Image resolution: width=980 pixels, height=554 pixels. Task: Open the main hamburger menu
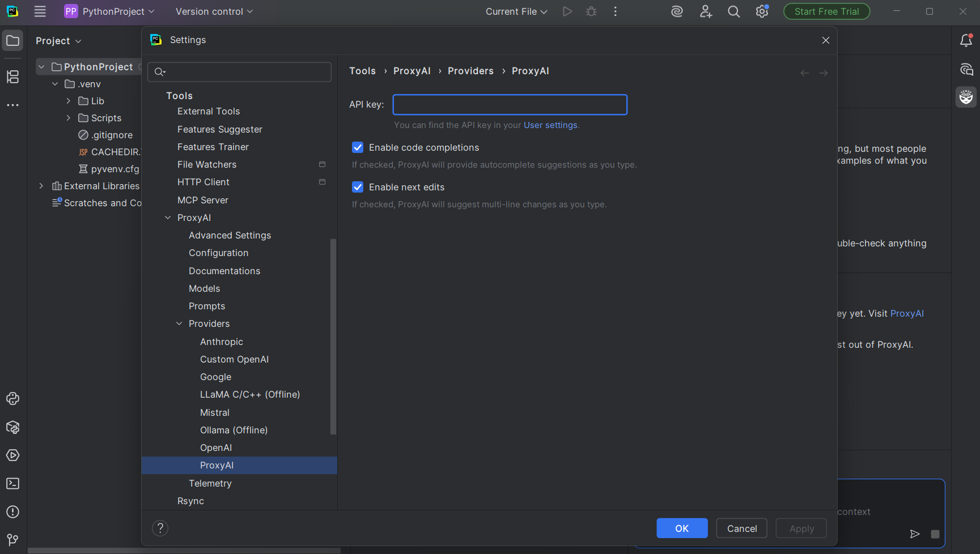40,11
